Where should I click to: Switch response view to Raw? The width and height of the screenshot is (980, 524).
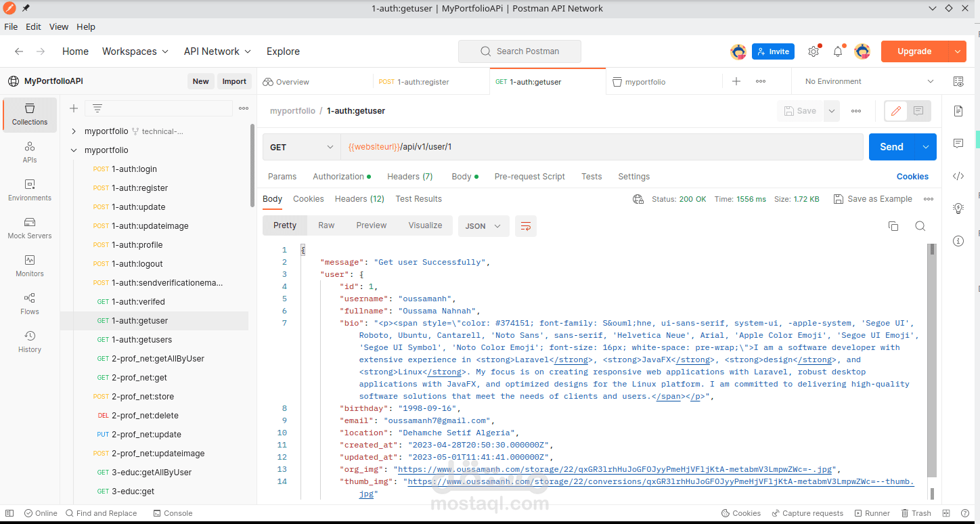coord(326,225)
